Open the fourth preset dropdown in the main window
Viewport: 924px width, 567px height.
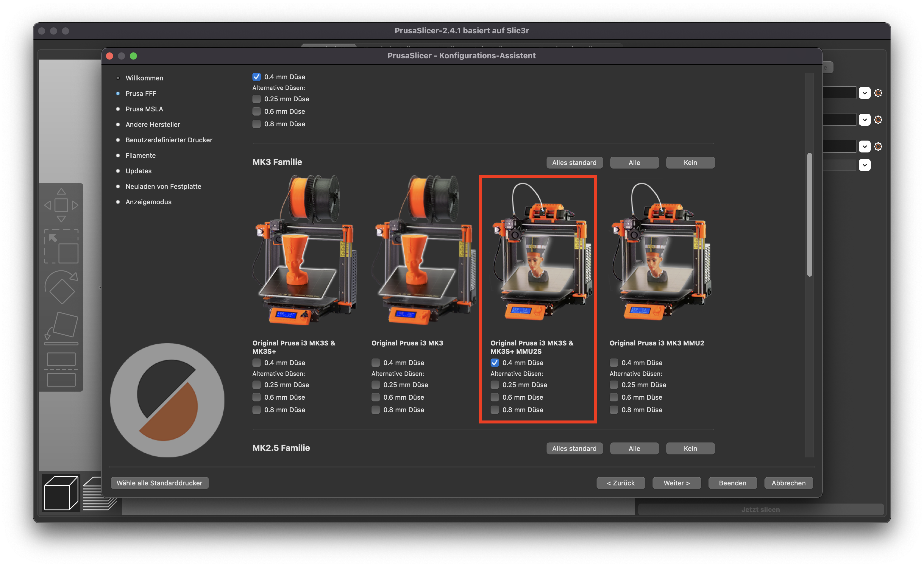(x=864, y=165)
